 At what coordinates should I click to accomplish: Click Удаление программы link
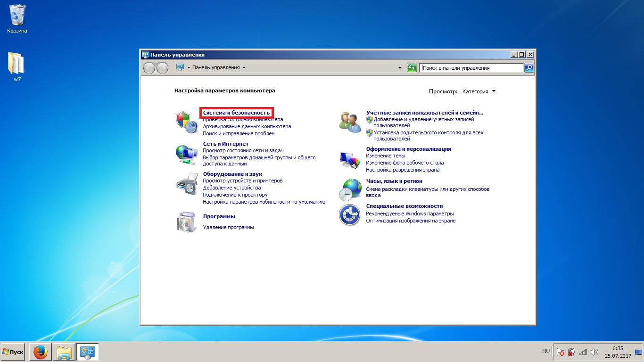point(228,228)
